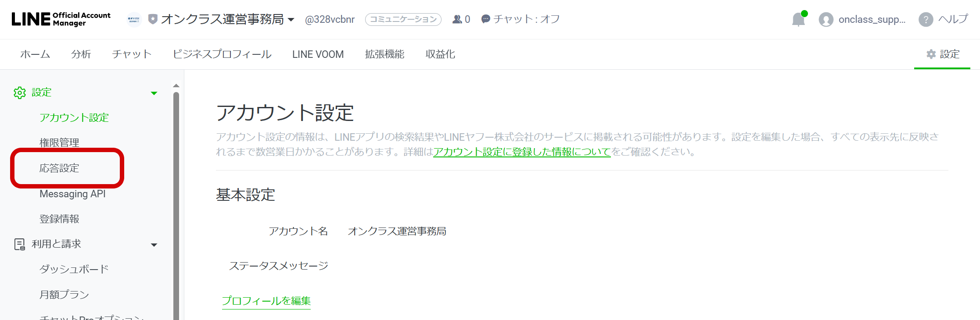Select 応答設定 in the sidebar

point(59,168)
